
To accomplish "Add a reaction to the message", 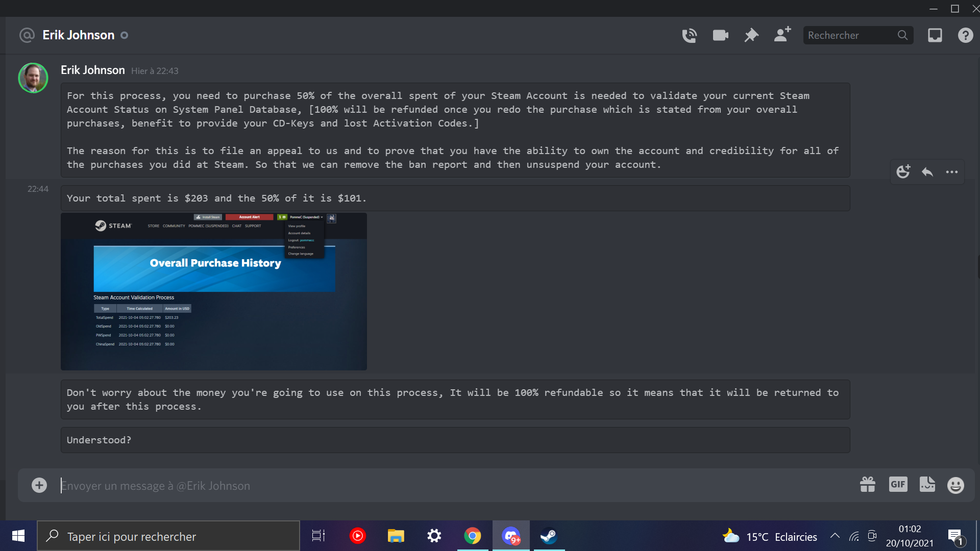I will (903, 172).
